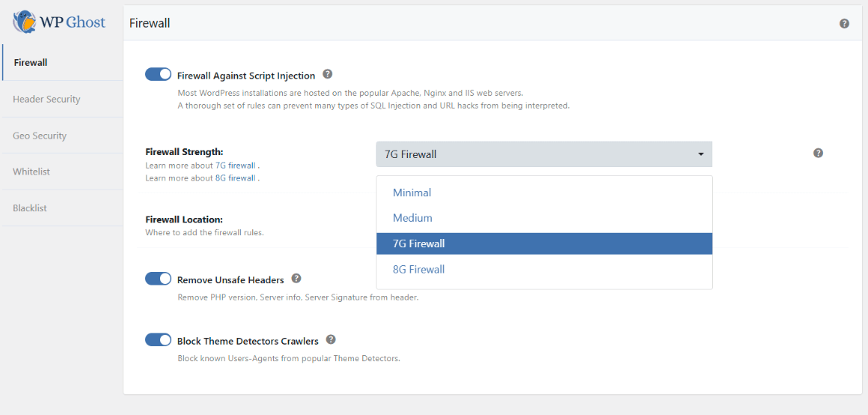Click help icon right of Firewall Strength dropdown

818,153
